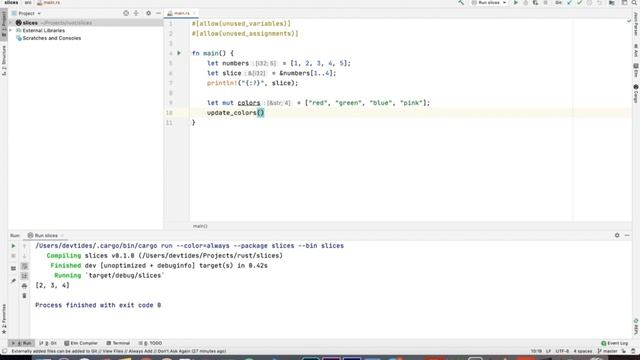The height and width of the screenshot is (360, 640).
Task: Toggle soft-wrap in Run console
Action: coord(24,266)
